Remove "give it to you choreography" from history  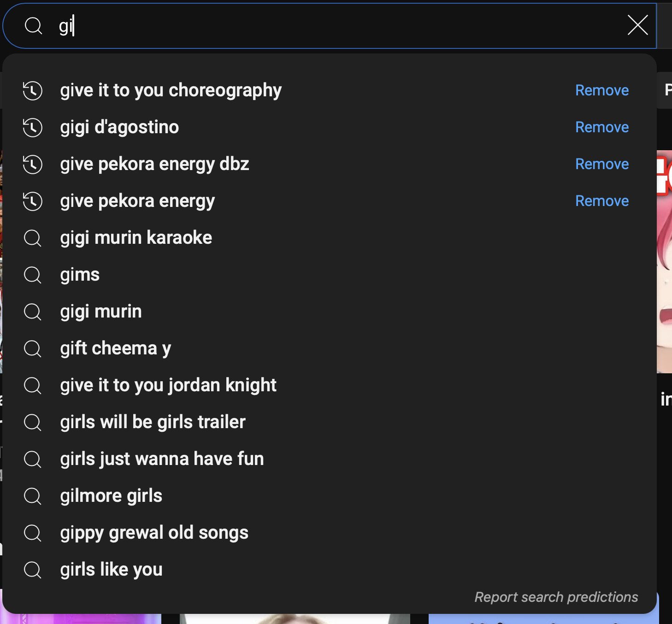click(x=602, y=90)
